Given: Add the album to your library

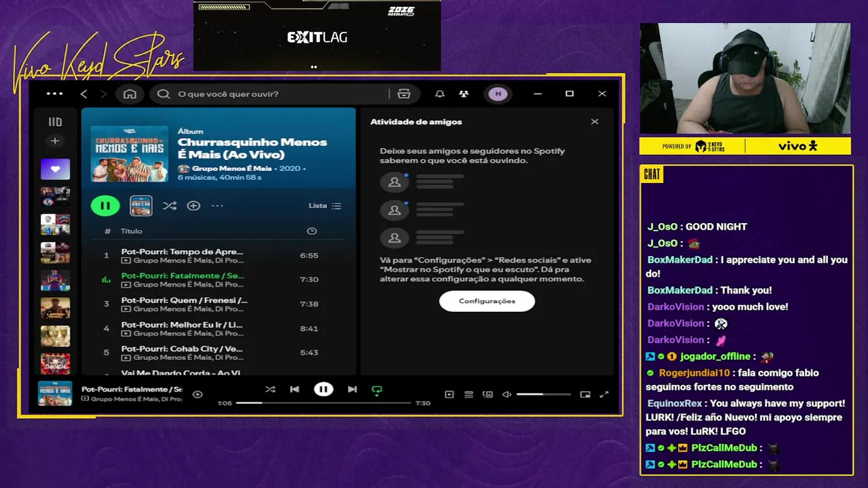Looking at the screenshot, I should [194, 205].
